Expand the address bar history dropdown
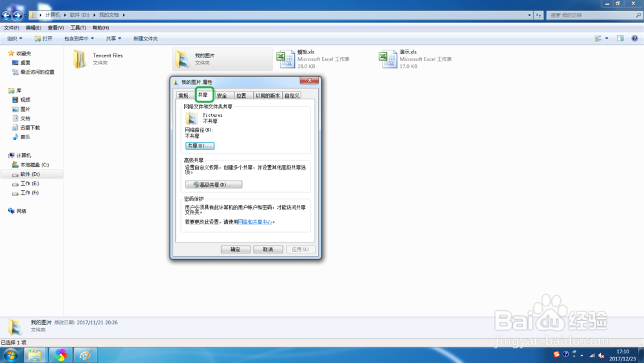 (x=529, y=15)
